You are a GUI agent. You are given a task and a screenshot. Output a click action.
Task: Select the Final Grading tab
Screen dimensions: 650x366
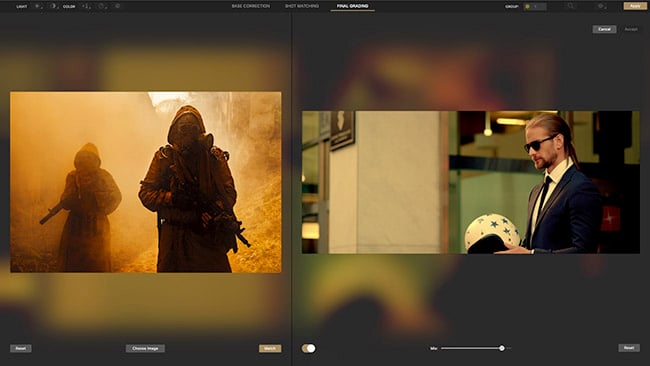(x=352, y=6)
